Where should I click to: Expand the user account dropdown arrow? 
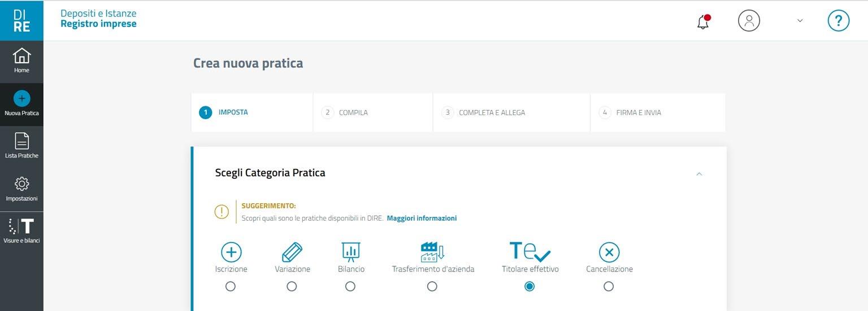(800, 21)
